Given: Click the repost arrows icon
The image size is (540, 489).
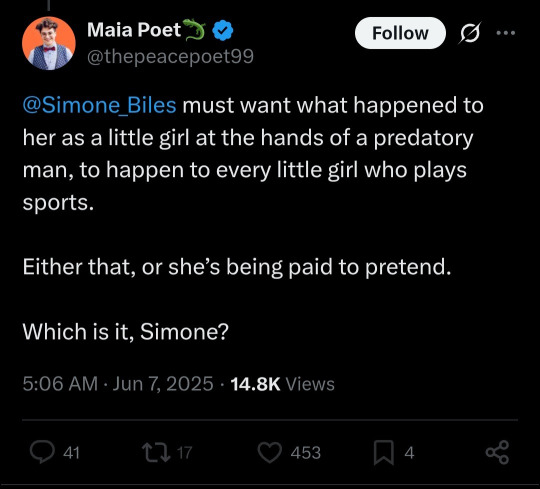Looking at the screenshot, I should (156, 452).
